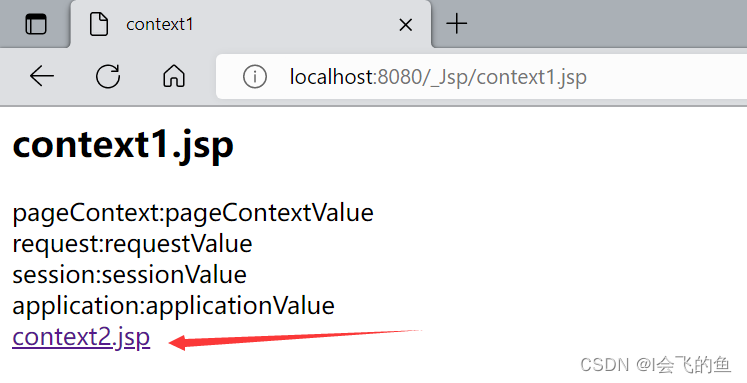The width and height of the screenshot is (747, 383).
Task: Open a new tab with plus button
Action: pyautogui.click(x=456, y=23)
